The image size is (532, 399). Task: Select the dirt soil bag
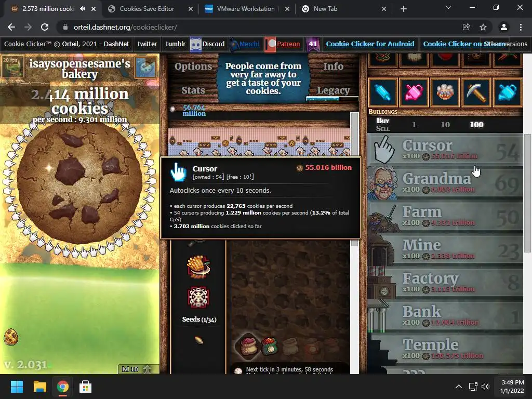248,346
